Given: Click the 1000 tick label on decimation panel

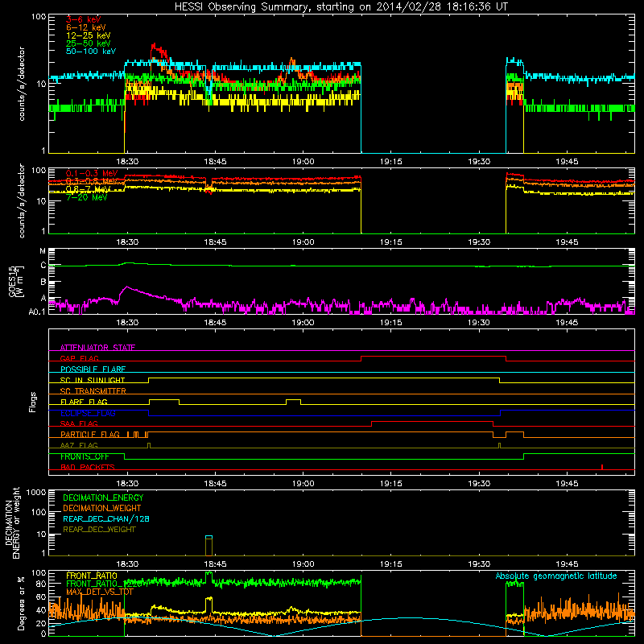Looking at the screenshot, I should pos(36,493).
